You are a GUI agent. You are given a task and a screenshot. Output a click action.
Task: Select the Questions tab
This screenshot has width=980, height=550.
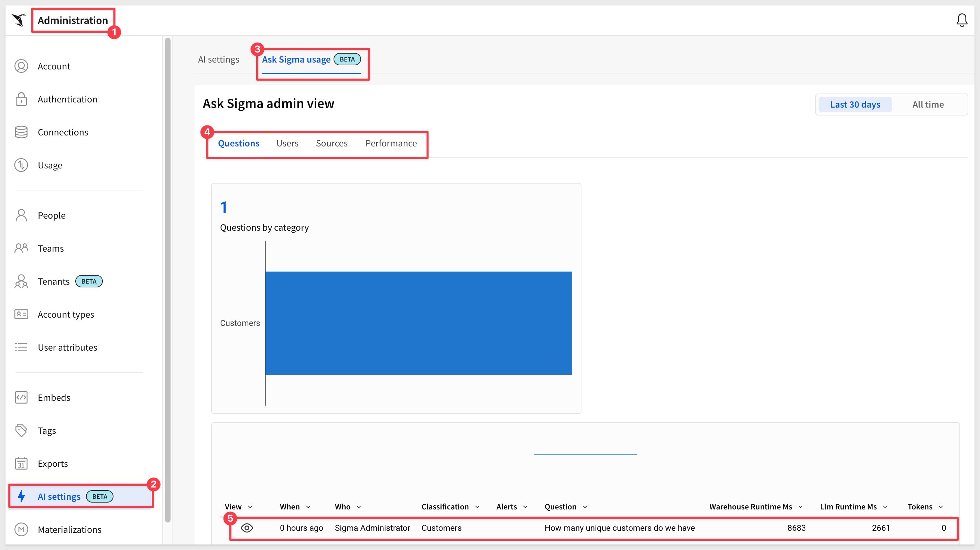click(239, 143)
